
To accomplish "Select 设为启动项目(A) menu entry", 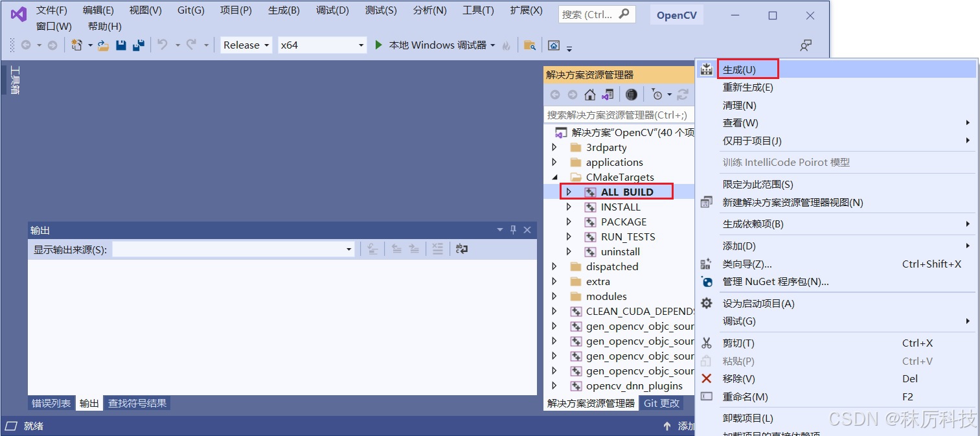I will (x=758, y=303).
